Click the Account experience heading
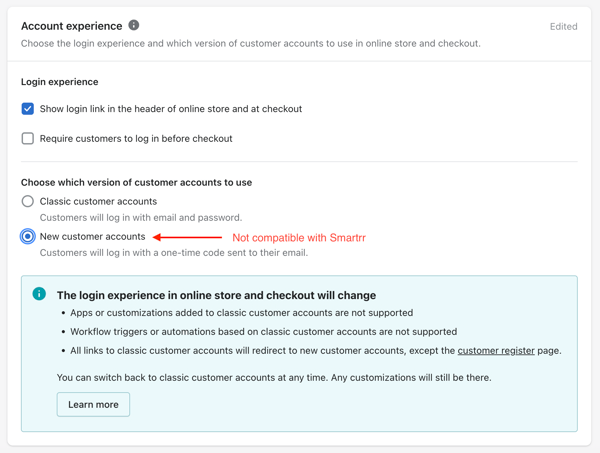The height and width of the screenshot is (453, 600). click(x=72, y=26)
